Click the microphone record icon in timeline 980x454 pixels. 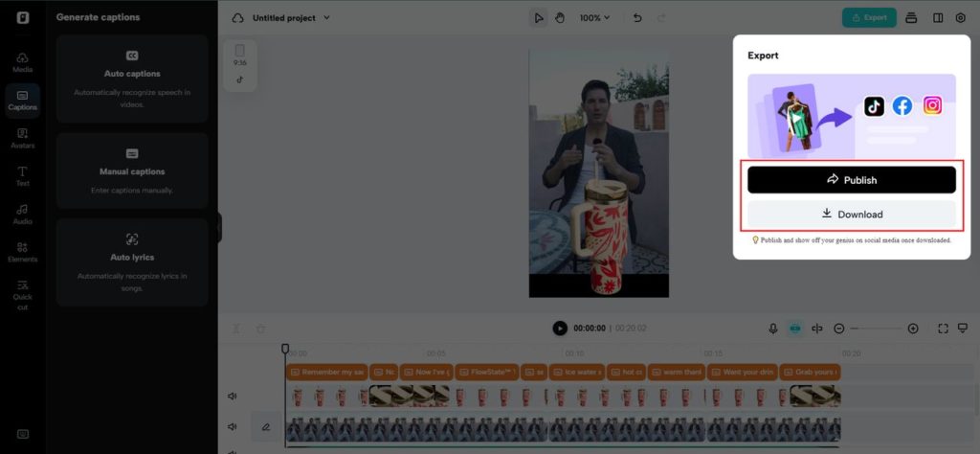772,329
